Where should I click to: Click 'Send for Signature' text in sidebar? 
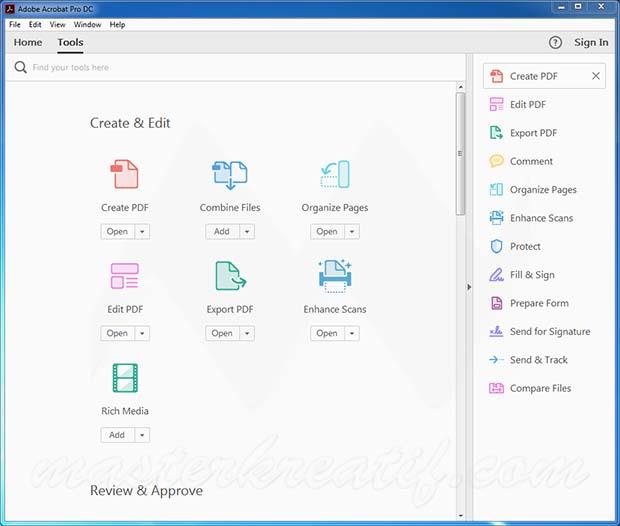click(550, 331)
